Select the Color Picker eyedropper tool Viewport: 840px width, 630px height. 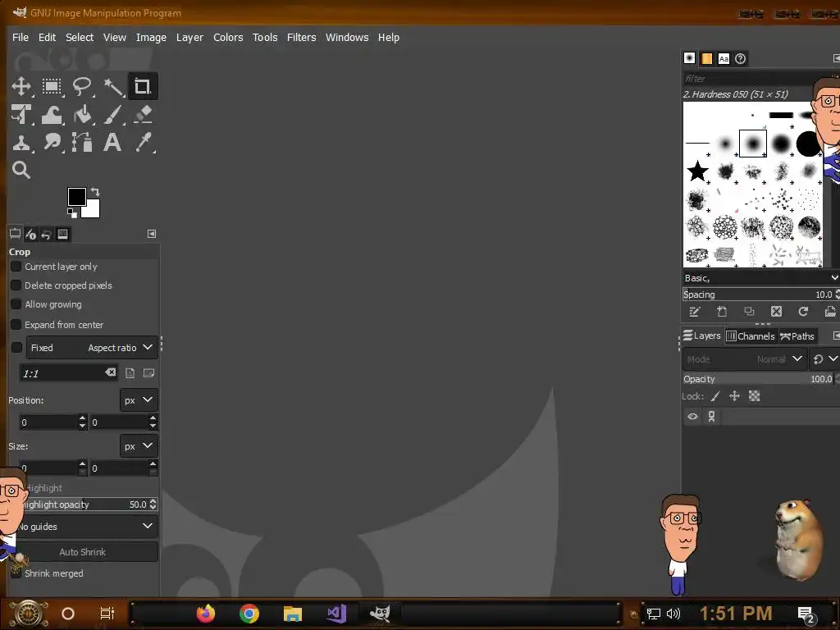point(143,143)
